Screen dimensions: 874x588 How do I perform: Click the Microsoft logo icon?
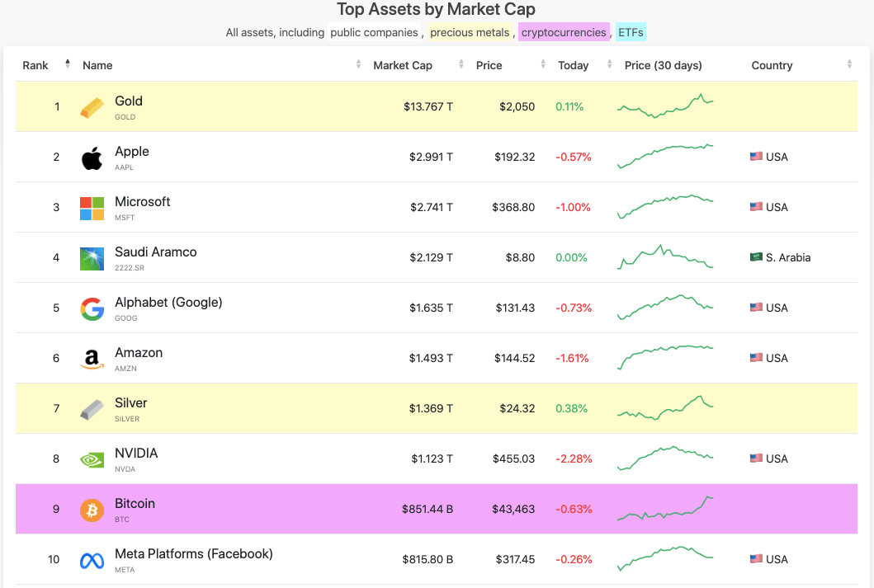92,209
